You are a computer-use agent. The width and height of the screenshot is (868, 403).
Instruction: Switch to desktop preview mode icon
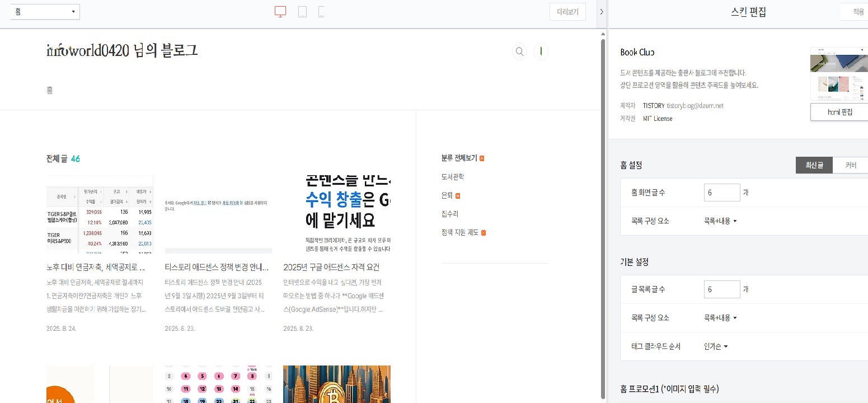coord(280,12)
